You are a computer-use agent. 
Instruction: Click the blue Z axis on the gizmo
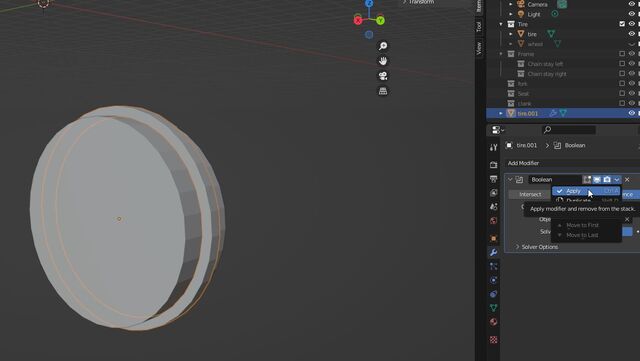369,4
